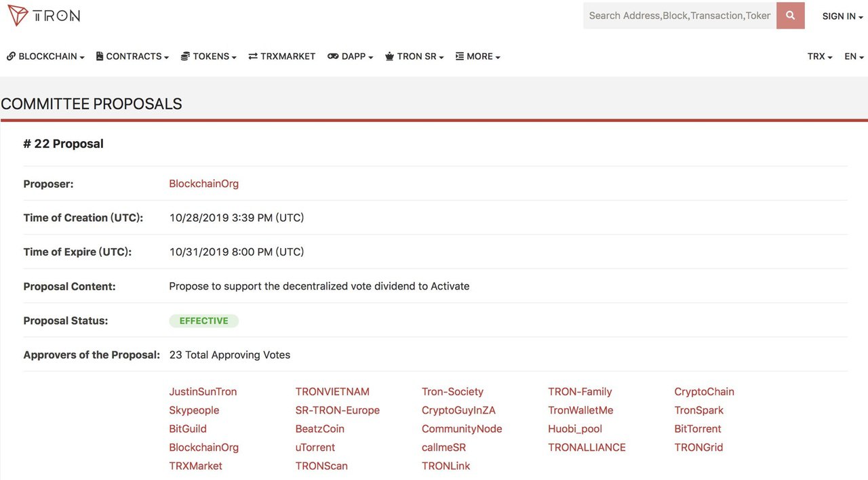Open the SIGN IN dropdown
The width and height of the screenshot is (868, 480).
[x=843, y=16]
